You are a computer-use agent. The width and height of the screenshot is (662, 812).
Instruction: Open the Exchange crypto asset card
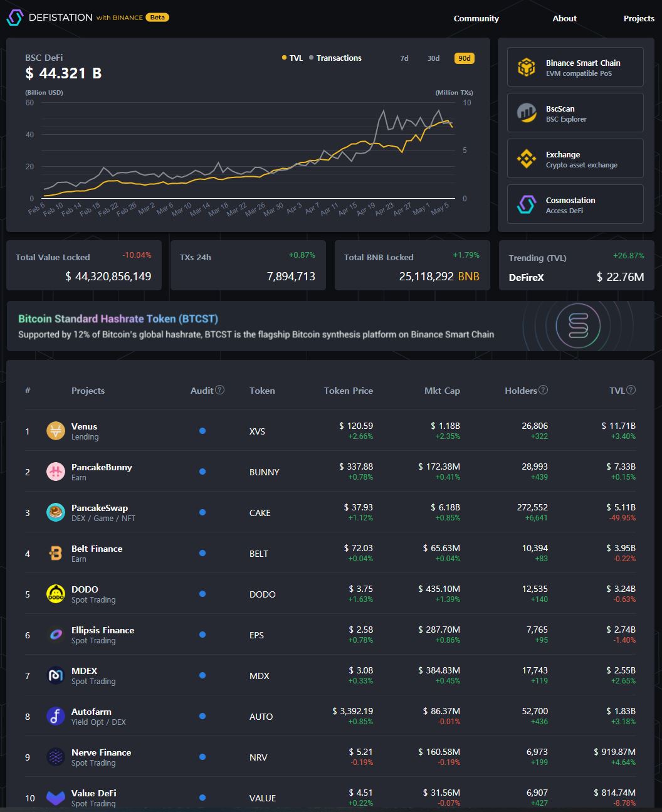click(575, 158)
